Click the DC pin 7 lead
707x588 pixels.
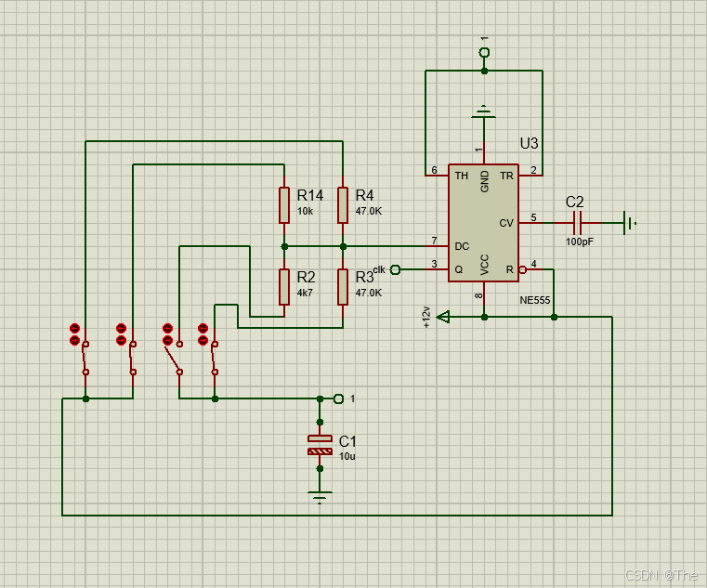click(x=437, y=246)
